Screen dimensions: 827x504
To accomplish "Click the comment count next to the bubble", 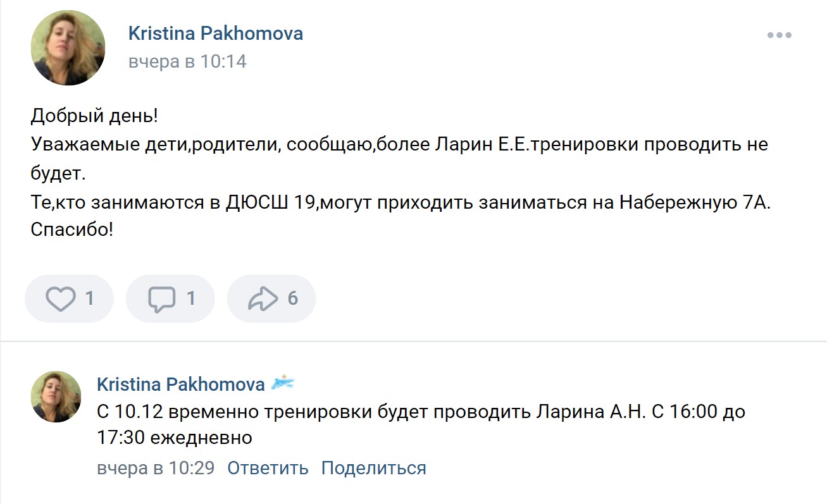I will point(190,298).
